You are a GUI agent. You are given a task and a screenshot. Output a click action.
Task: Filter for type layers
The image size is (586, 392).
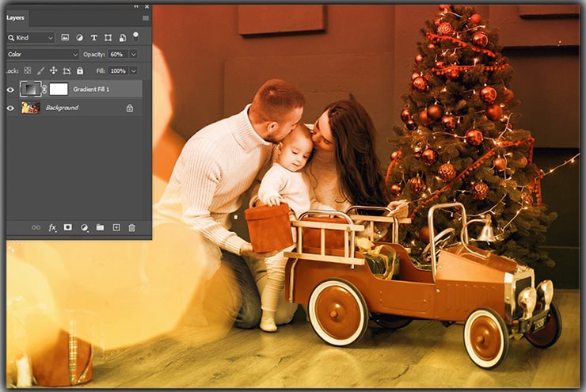(93, 38)
